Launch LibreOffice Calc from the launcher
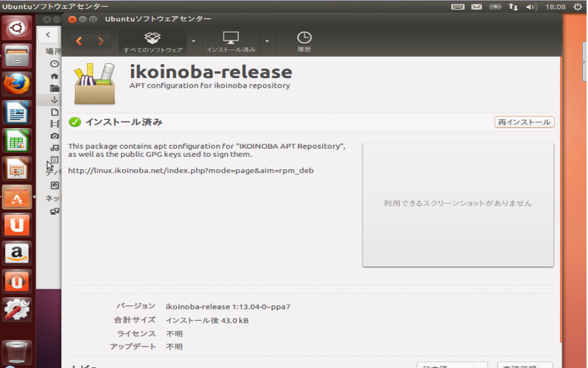The image size is (588, 368). [x=17, y=141]
